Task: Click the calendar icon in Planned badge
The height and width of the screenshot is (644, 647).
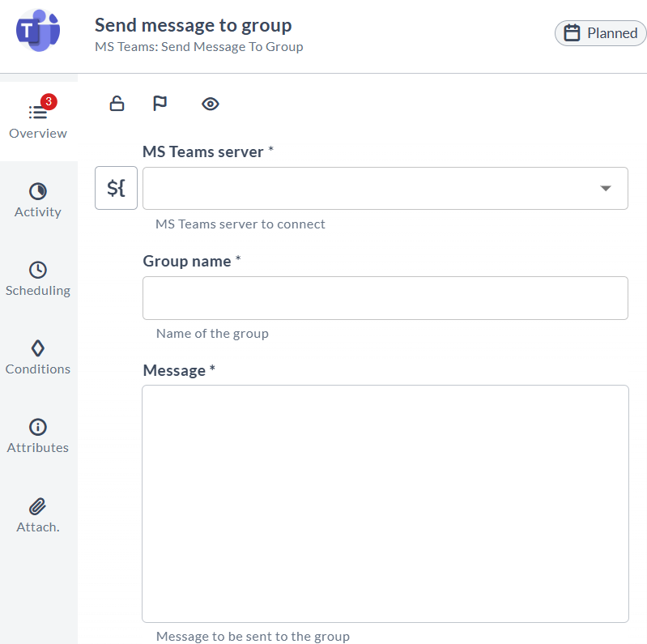Action: click(x=572, y=33)
